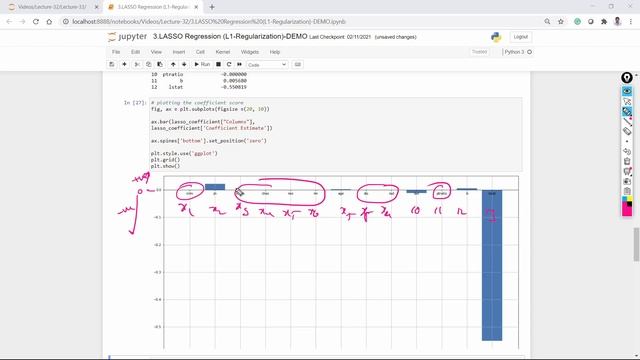Open the Widgets menu
The height and width of the screenshot is (360, 640).
(x=250, y=52)
